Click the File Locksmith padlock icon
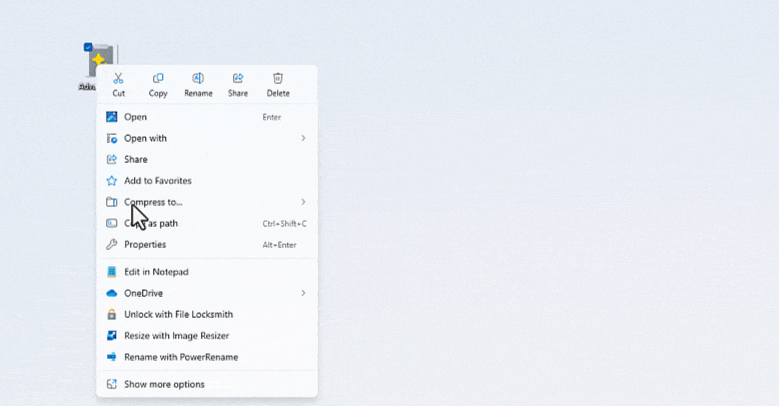Screen dimensions: 779x406 pyautogui.click(x=112, y=315)
